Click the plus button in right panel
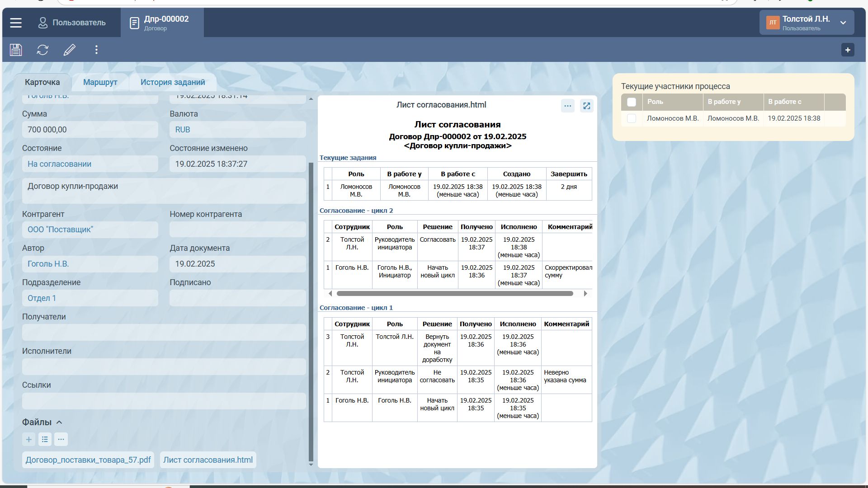The image size is (868, 488). click(847, 50)
